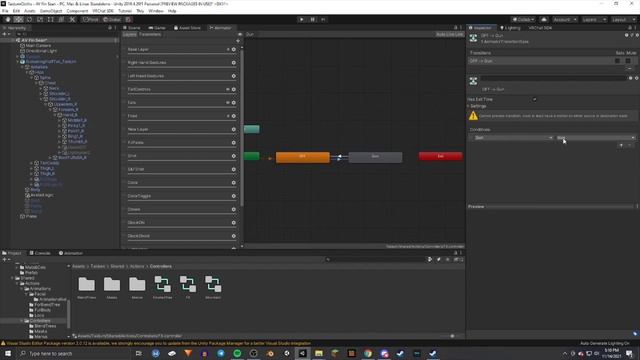Open Right Hand Gestures layer settings gear
640x360 pixels.
[234, 63]
